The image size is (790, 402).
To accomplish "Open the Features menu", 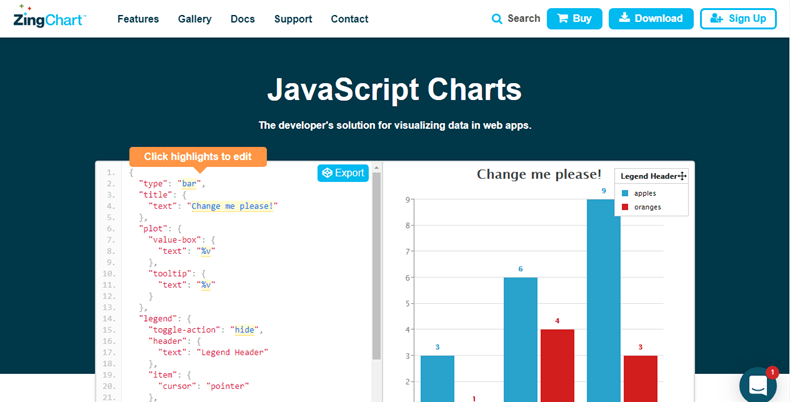I will [x=138, y=19].
